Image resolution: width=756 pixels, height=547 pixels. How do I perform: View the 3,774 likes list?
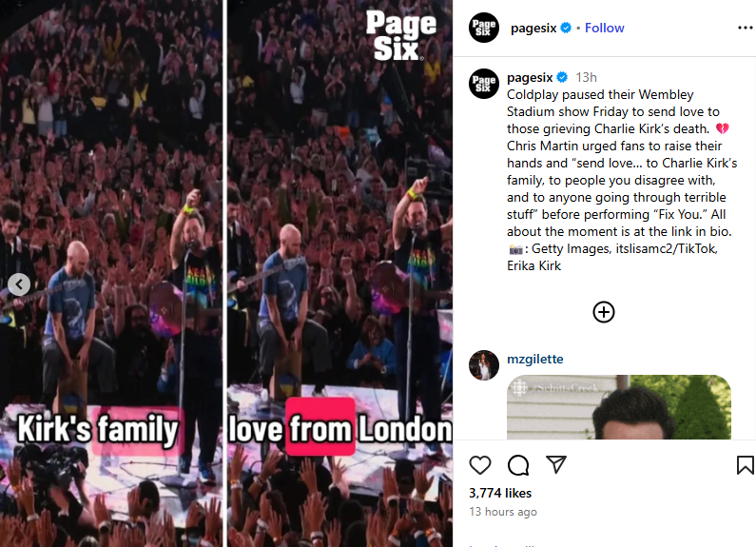(500, 493)
